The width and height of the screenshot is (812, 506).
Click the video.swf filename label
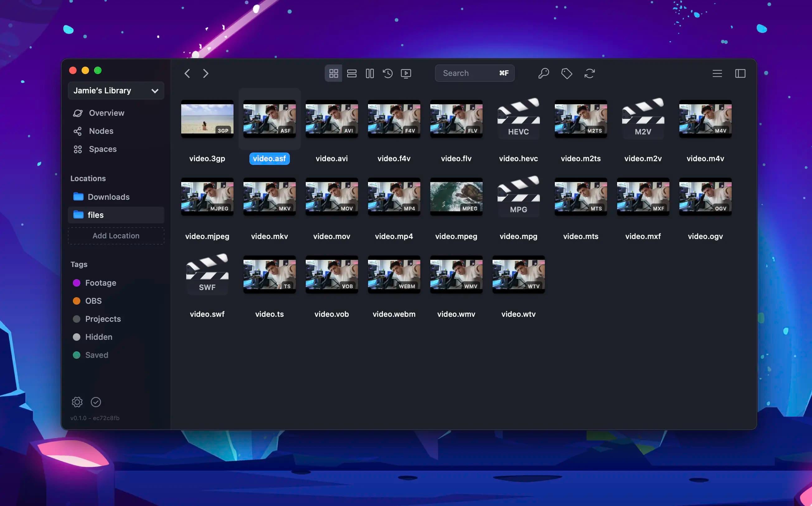point(207,314)
